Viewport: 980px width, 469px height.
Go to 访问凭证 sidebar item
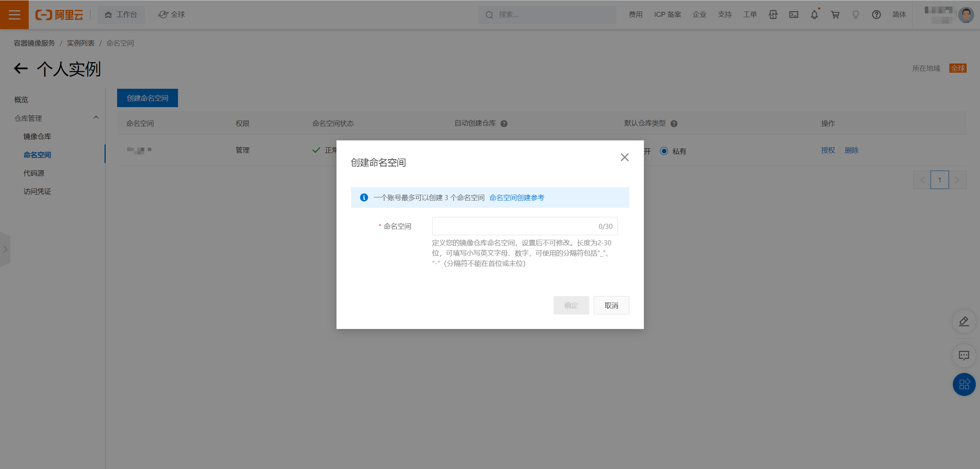(x=37, y=192)
